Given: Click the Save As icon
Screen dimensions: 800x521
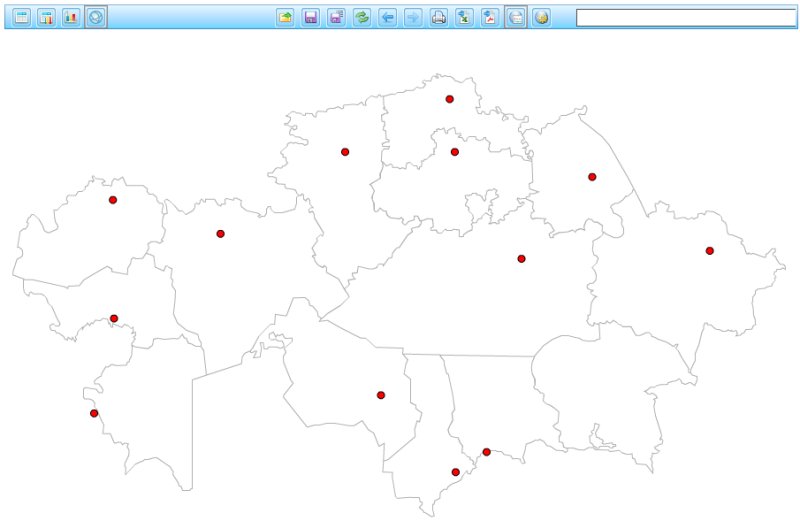Looking at the screenshot, I should pos(336,17).
